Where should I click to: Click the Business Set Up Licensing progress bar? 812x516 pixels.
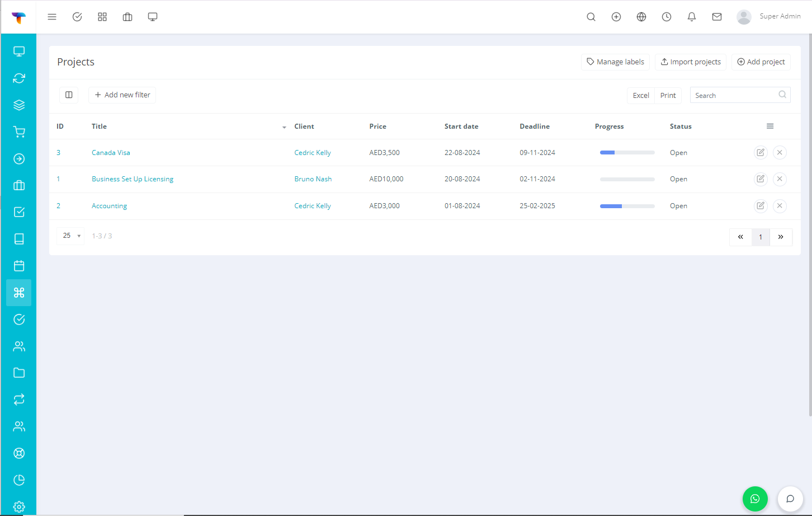[627, 180]
